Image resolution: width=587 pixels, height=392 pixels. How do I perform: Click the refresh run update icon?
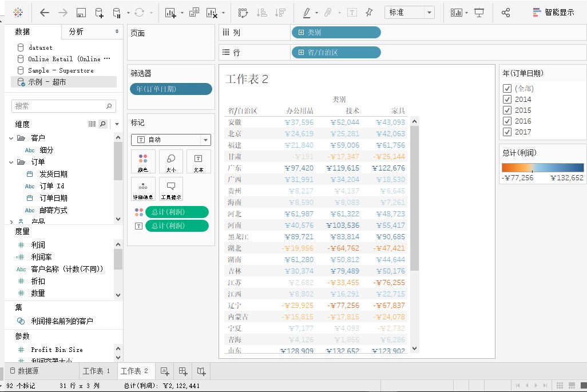139,13
